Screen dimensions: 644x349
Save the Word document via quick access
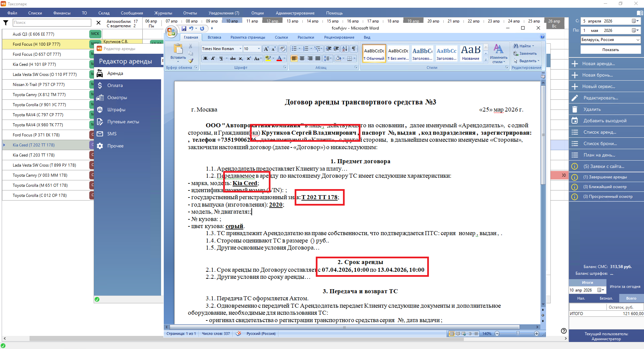[x=184, y=29]
